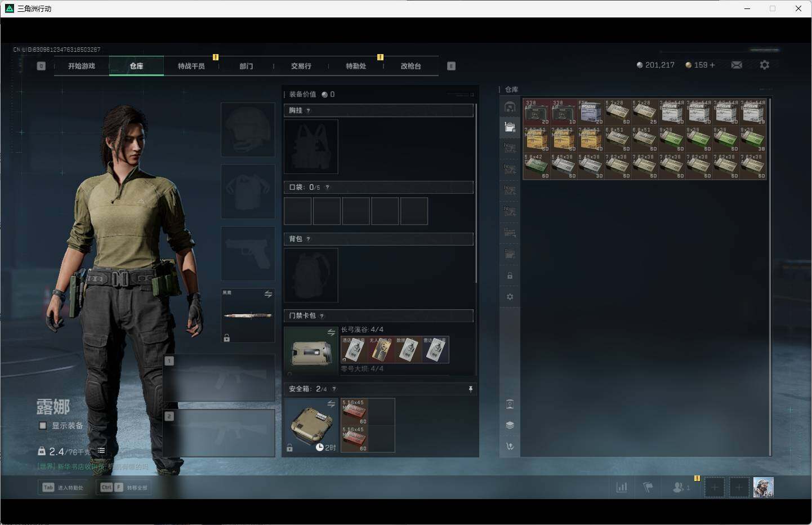Select the 仓库 tab

point(136,66)
